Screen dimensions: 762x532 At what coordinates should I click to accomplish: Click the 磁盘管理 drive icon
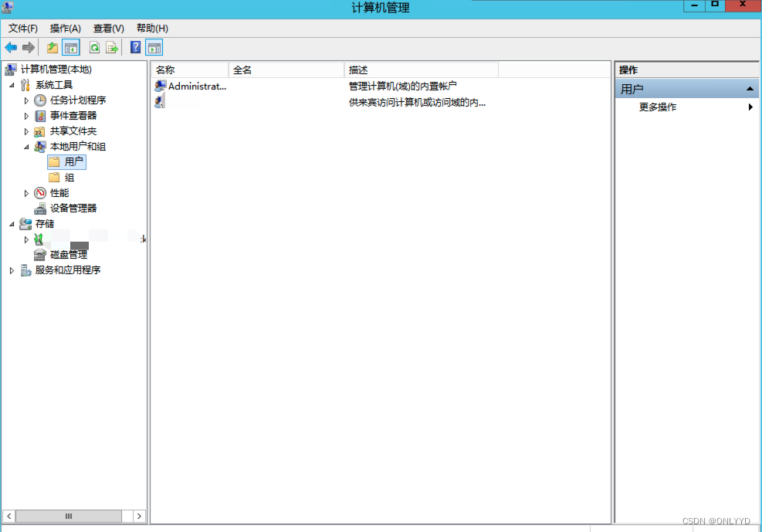coord(40,255)
